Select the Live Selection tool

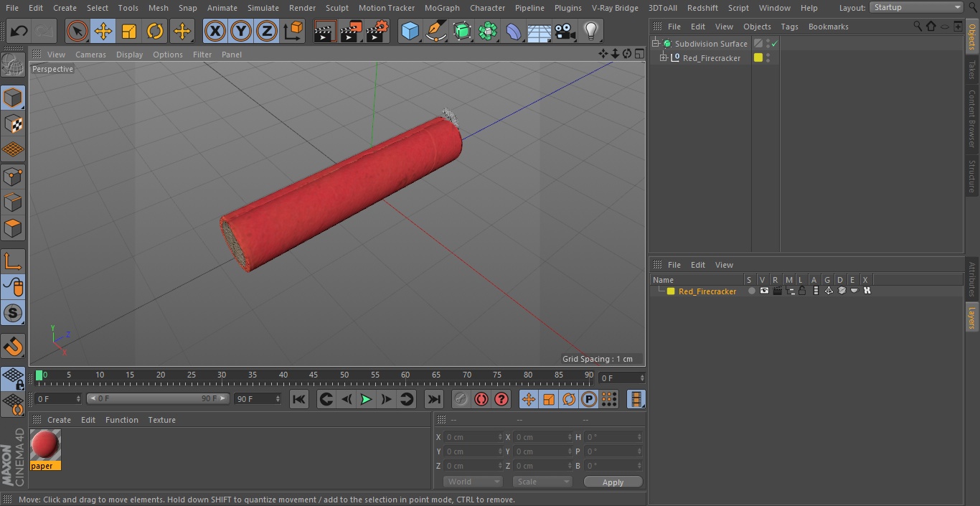(77, 31)
